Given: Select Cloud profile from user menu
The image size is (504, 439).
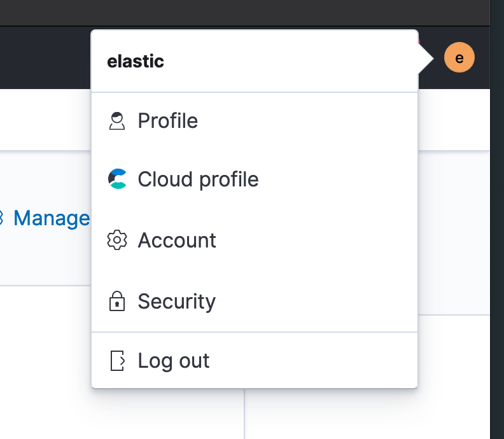Looking at the screenshot, I should coord(255,179).
